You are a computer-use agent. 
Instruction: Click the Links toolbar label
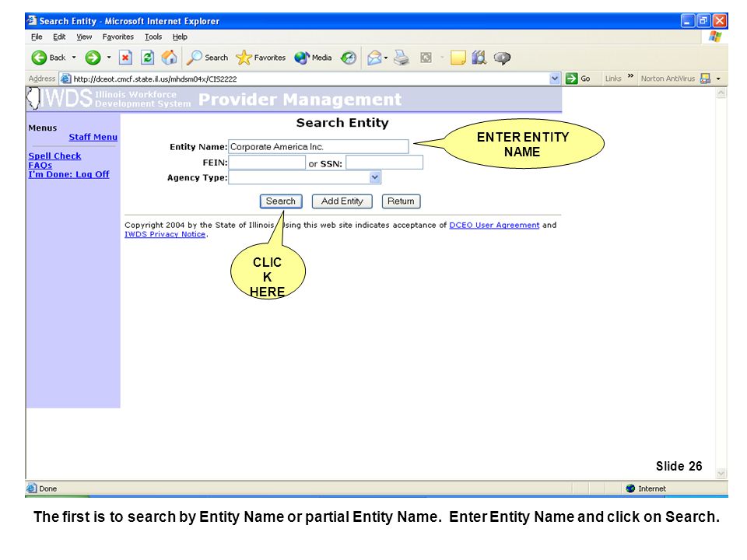[x=613, y=79]
